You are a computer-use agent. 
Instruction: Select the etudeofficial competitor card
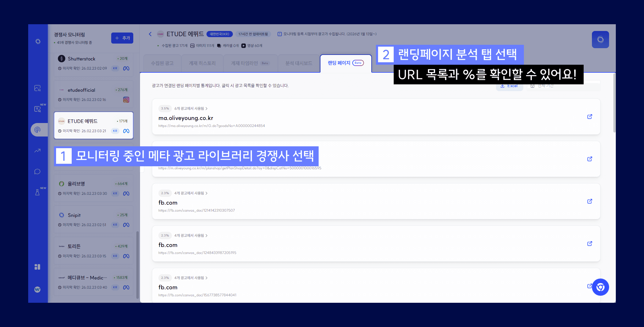(93, 94)
